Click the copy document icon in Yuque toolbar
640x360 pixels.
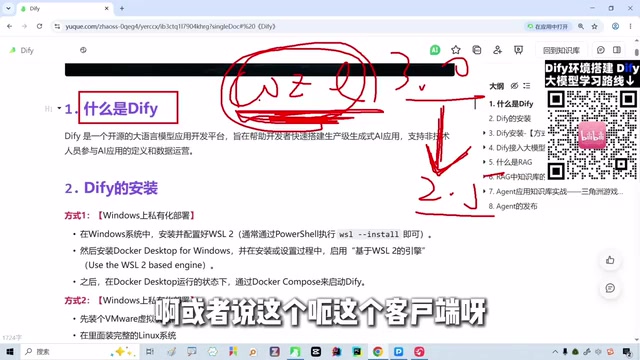(x=476, y=50)
